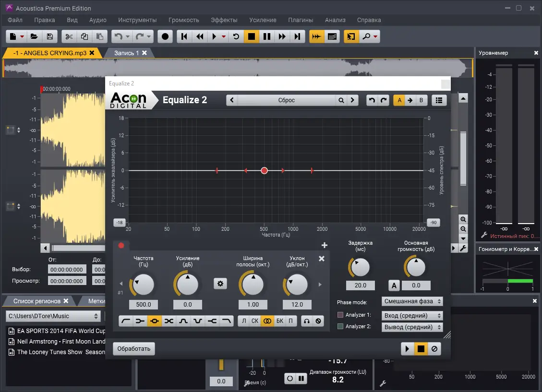Click the Copy toolbar icon
Image resolution: width=542 pixels, height=392 pixels.
coord(84,36)
